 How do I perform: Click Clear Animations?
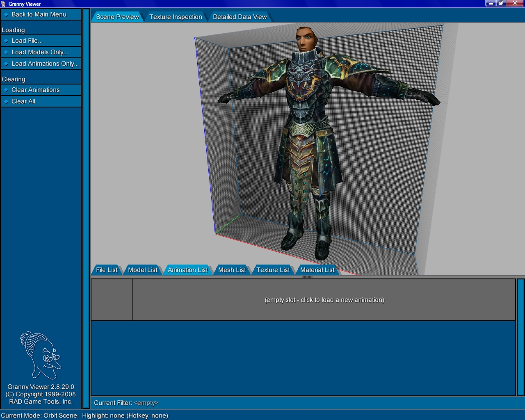(x=41, y=90)
